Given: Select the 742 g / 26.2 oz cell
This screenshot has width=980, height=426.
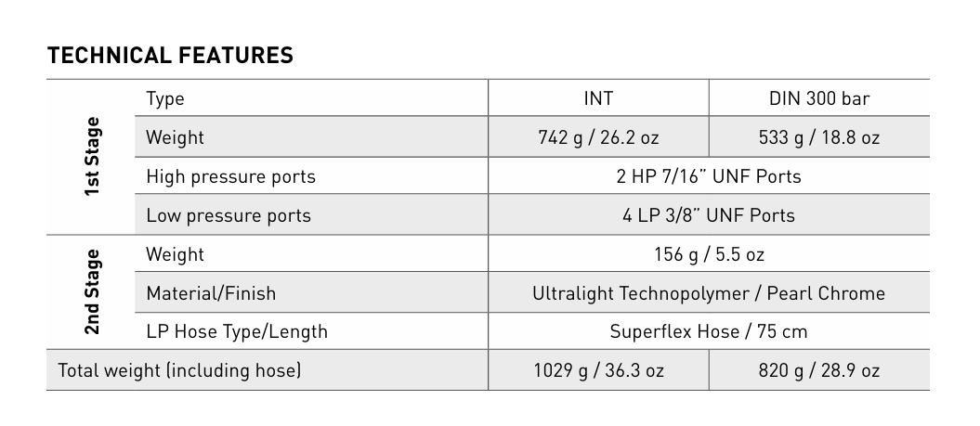Looking at the screenshot, I should (598, 137).
